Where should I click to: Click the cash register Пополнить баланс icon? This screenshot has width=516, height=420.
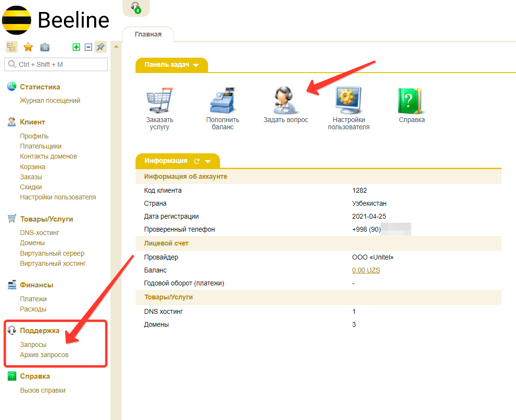(222, 100)
